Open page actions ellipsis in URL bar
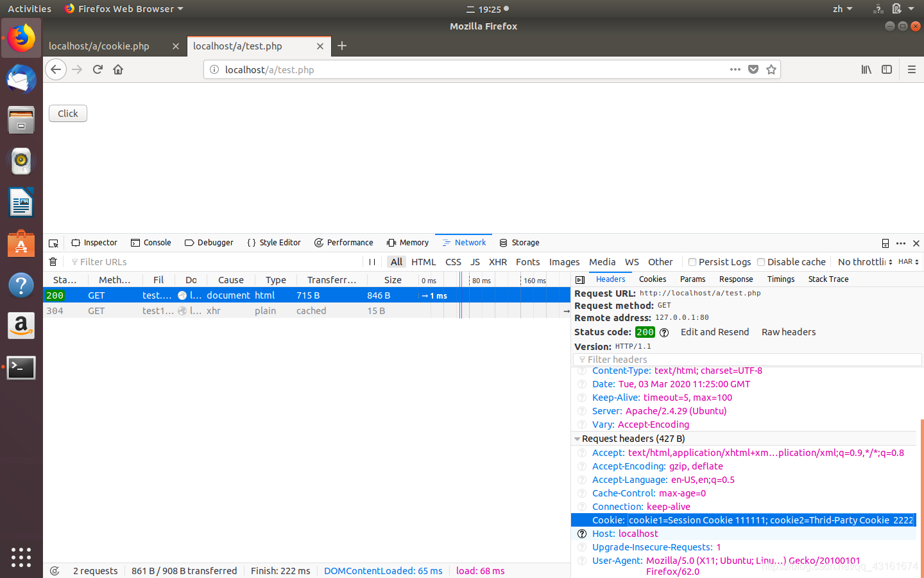Image resolution: width=924 pixels, height=578 pixels. [x=735, y=69]
